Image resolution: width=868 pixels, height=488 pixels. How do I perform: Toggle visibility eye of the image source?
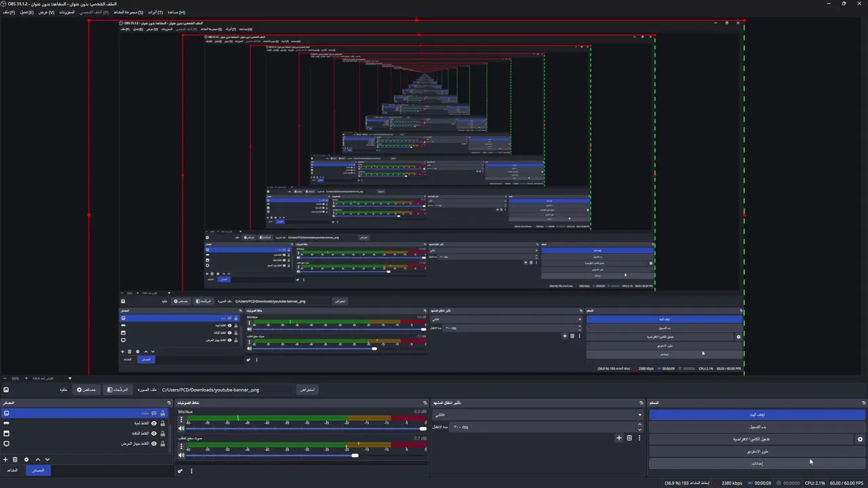pyautogui.click(x=154, y=413)
